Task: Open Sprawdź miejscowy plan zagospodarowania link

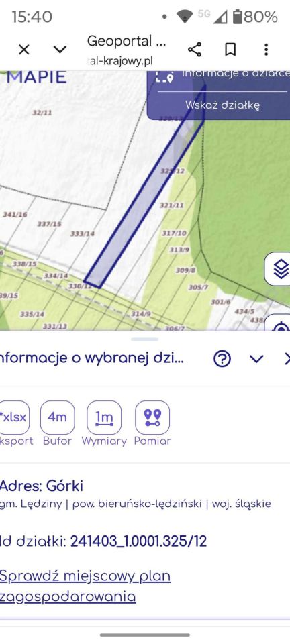Action: 85,586
